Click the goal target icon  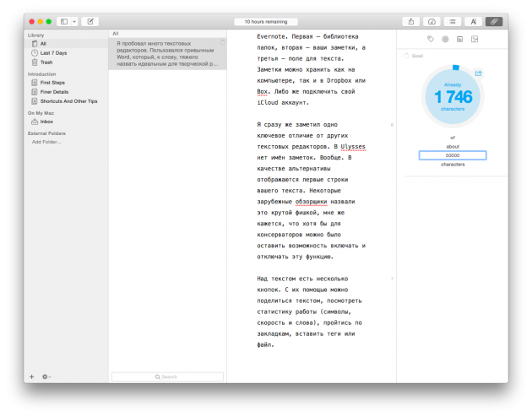tap(445, 39)
